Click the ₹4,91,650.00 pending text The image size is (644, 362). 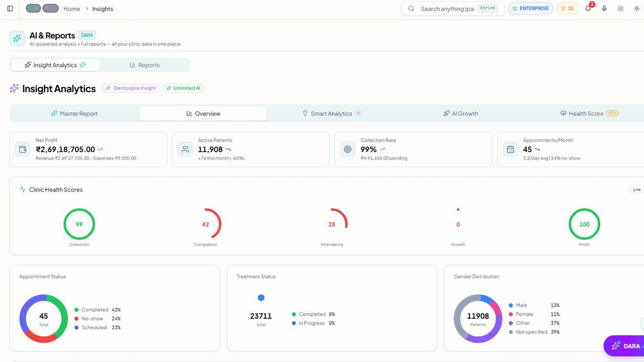384,158
